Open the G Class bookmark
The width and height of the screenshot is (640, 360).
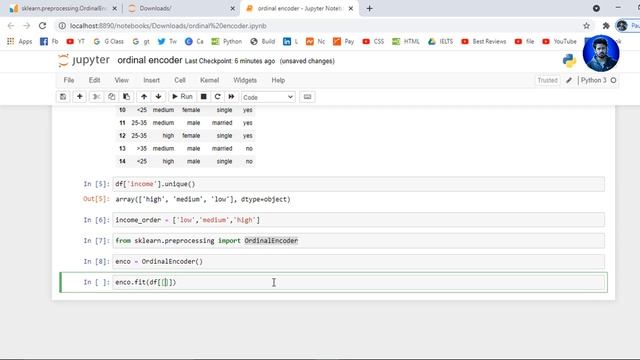(x=108, y=41)
